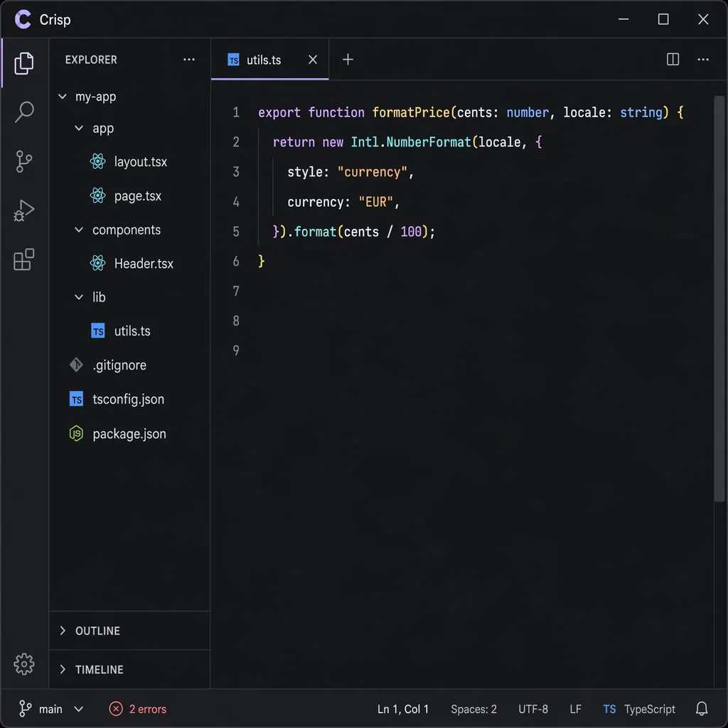Open the Explorer files view icon
Screen dimensions: 728x728
(24, 63)
